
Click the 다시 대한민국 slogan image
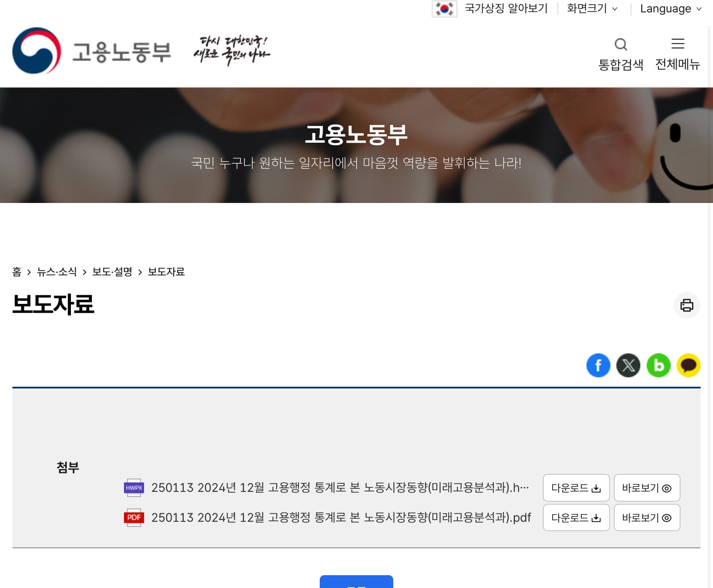click(232, 50)
